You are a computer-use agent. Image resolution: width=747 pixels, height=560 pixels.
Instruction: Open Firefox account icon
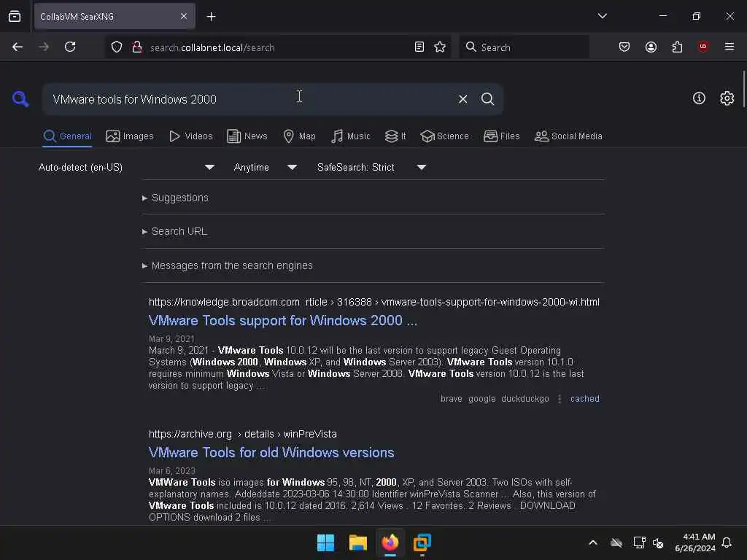[651, 47]
